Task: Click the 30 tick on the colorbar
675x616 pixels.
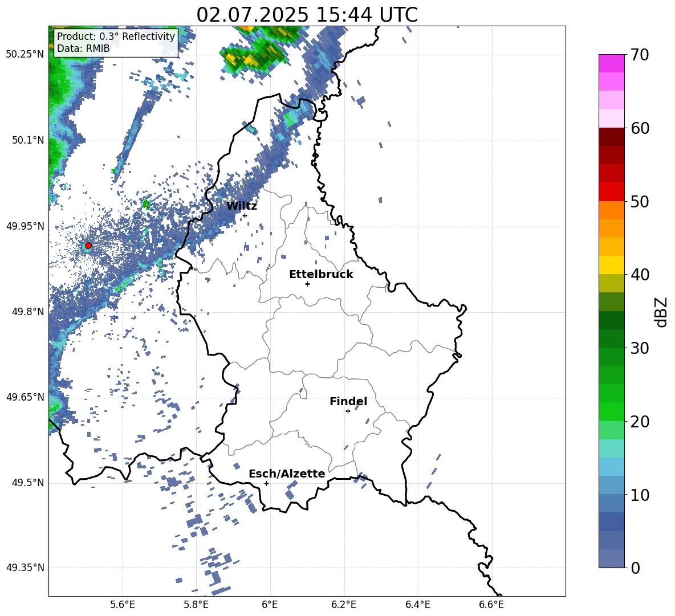Action: [640, 348]
